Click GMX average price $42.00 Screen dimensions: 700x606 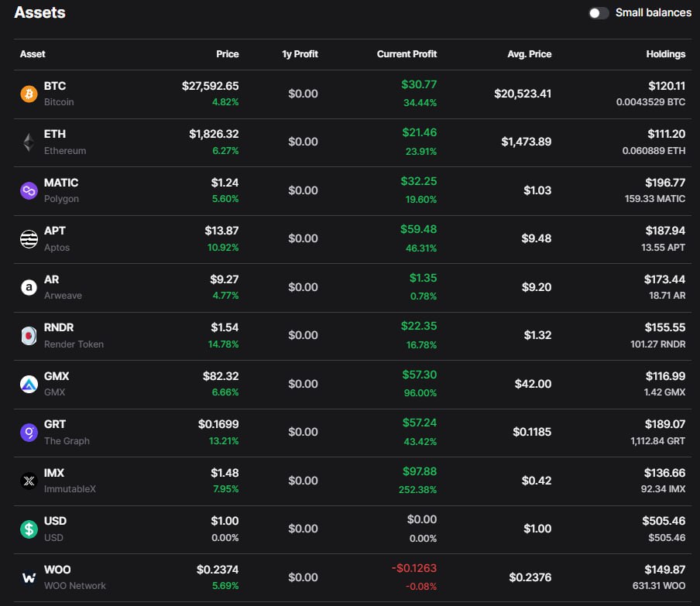533,384
